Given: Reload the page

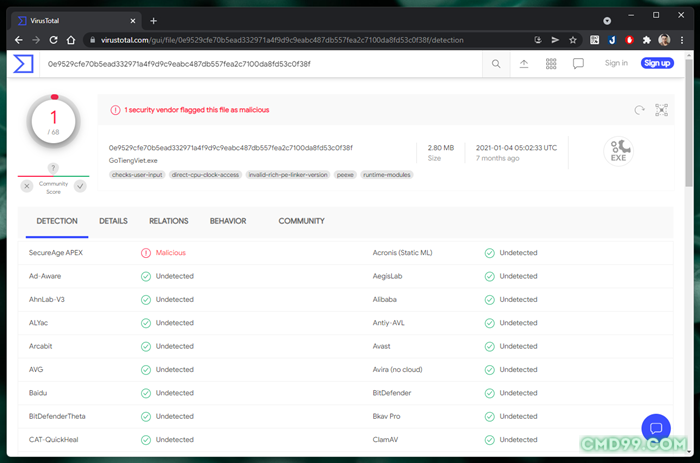Looking at the screenshot, I should (x=53, y=40).
